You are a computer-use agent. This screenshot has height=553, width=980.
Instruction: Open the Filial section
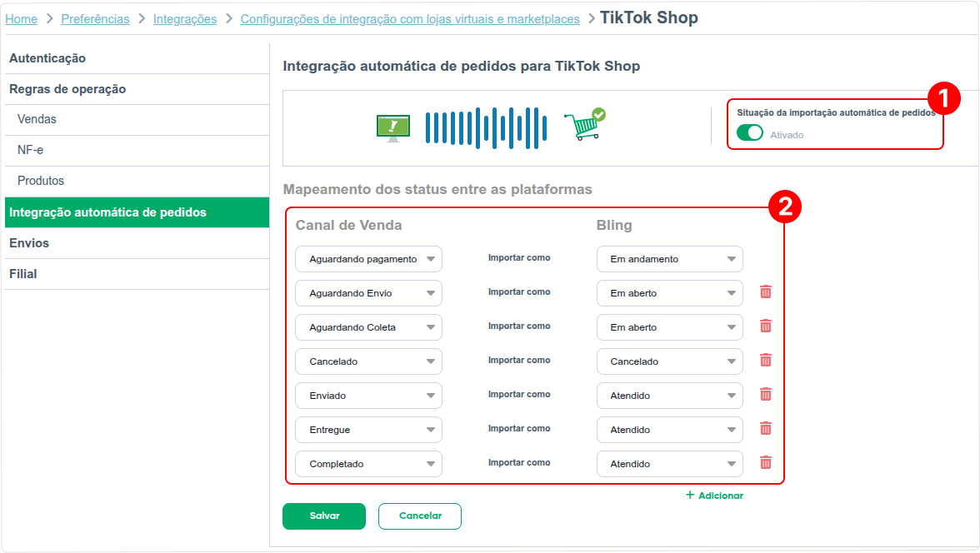click(137, 274)
